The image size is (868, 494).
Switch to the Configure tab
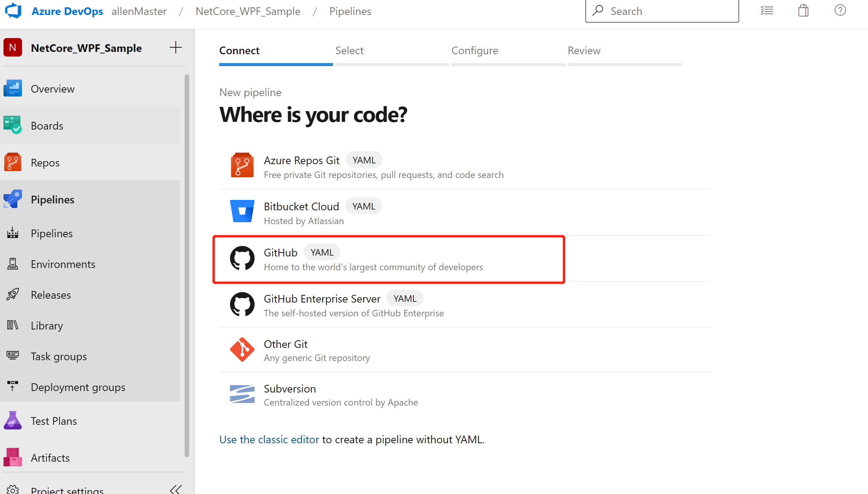click(475, 50)
